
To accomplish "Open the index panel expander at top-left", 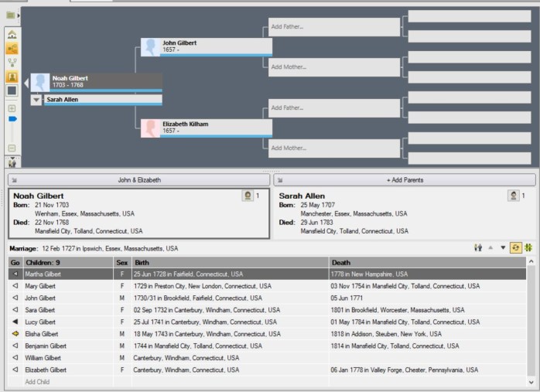I will 12,15.
